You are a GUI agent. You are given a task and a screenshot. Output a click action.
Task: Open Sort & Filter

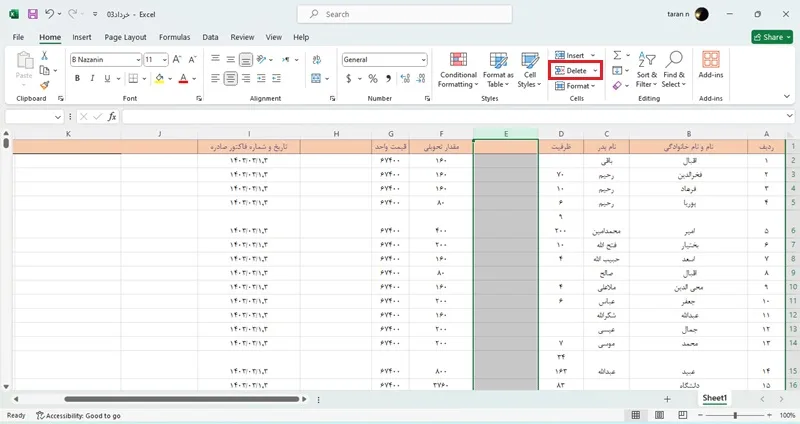click(x=646, y=70)
